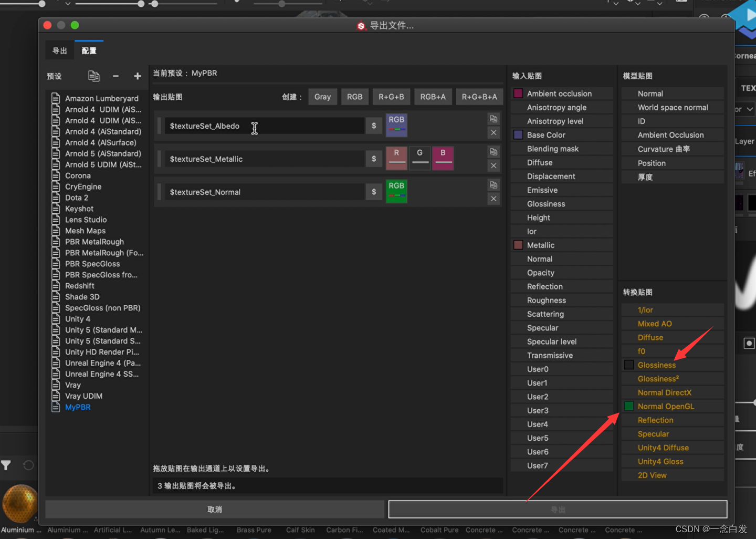Duplicate the Normal output map

click(x=493, y=185)
